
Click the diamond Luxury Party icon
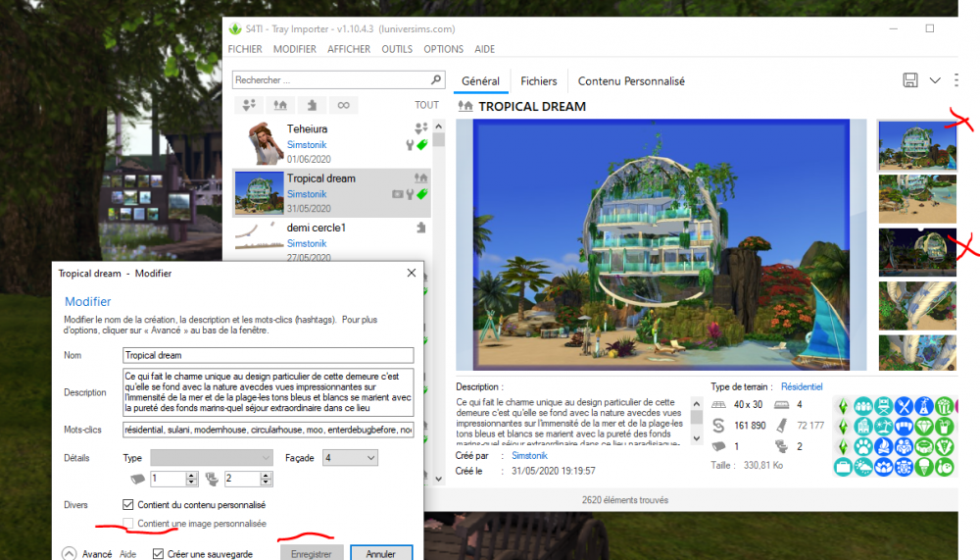(924, 426)
